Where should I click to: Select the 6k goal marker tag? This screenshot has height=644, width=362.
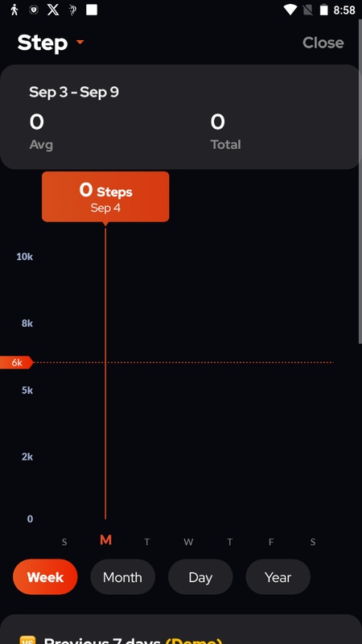[x=16, y=363]
